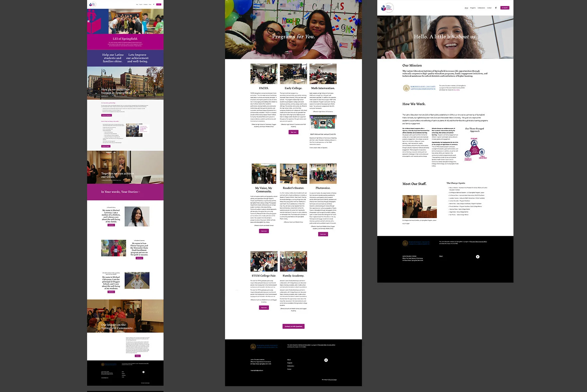
Task: Click the Marisol Lorenzo parent portrait photo
Action: click(x=137, y=216)
